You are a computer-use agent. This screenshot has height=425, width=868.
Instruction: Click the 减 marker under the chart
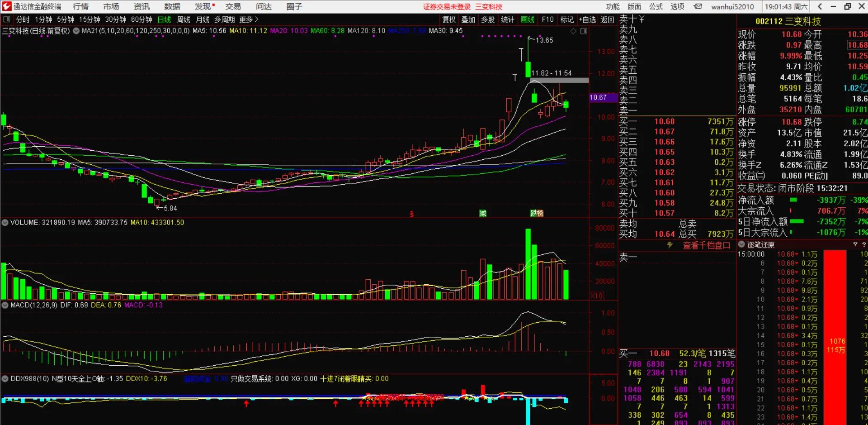tap(483, 213)
